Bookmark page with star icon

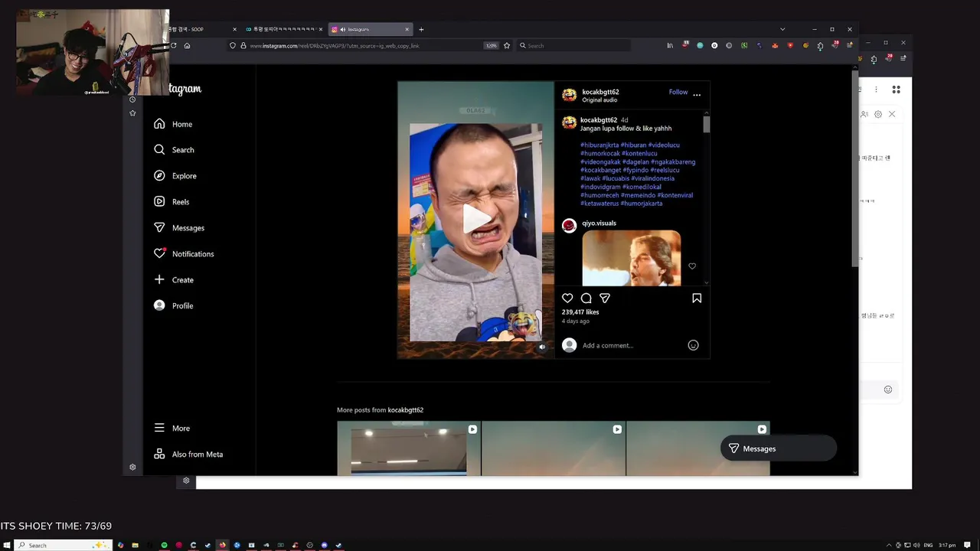point(507,46)
